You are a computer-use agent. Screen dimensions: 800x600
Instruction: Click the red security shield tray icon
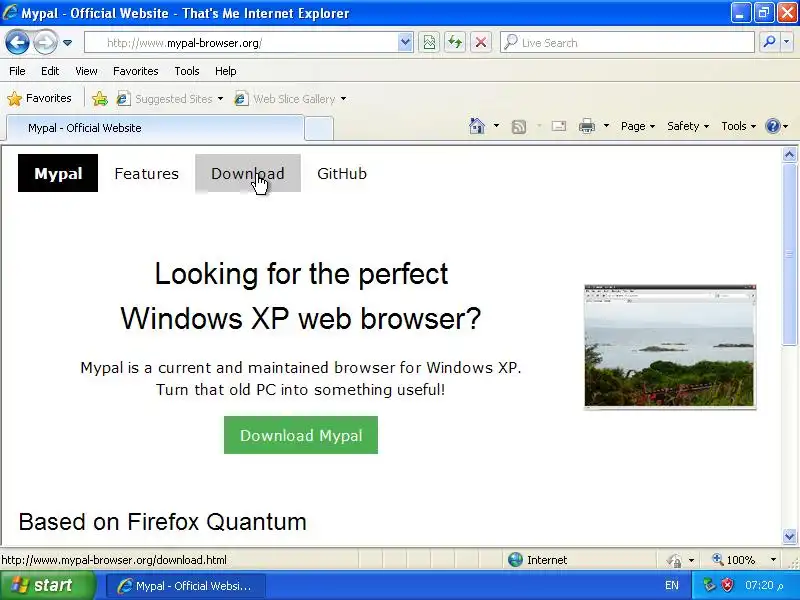[727, 585]
